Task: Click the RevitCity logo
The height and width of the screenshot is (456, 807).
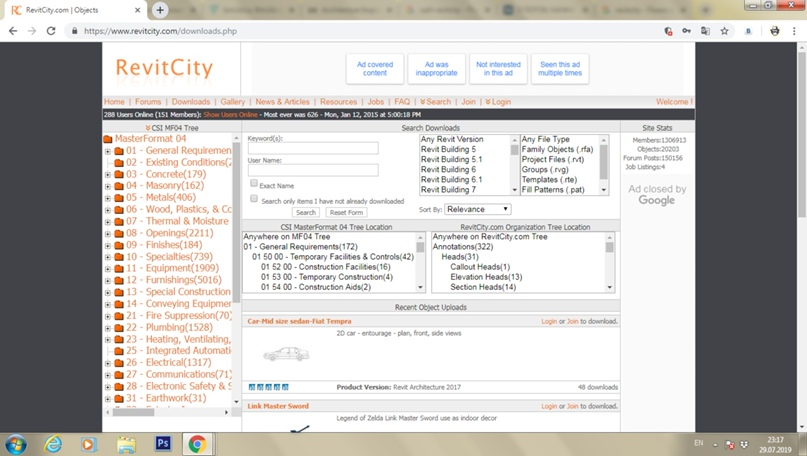Action: [164, 68]
